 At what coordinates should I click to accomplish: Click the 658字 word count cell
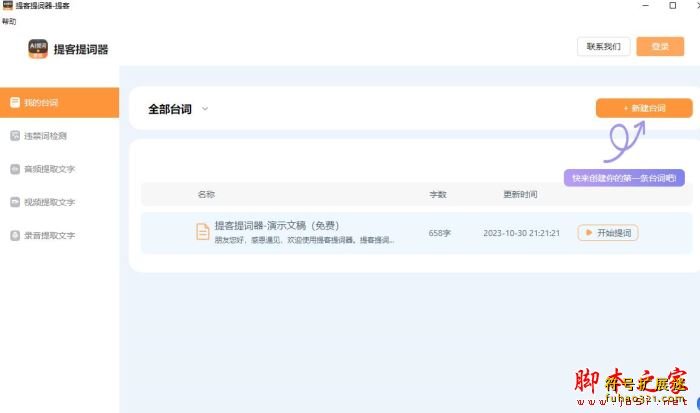click(x=439, y=233)
